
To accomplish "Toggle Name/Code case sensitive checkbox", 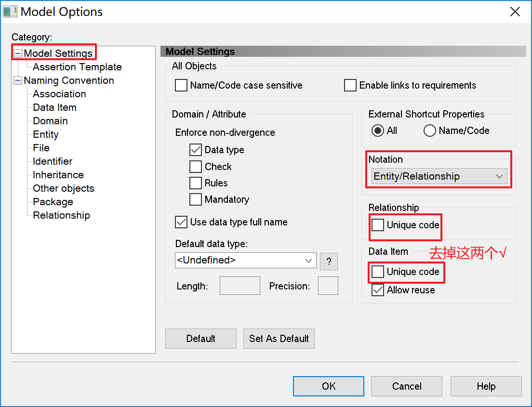I will pyautogui.click(x=181, y=85).
